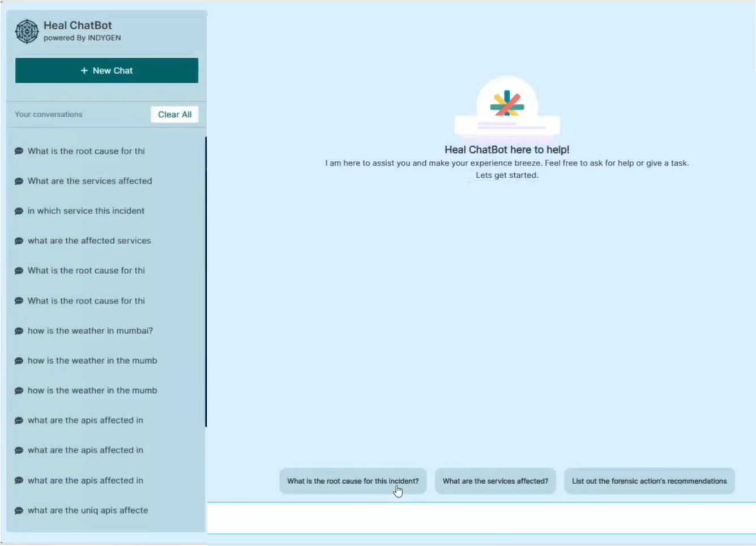Screen dimensions: 756x546
Task: Click the 'Your conversations' section heading
Action: coord(49,114)
